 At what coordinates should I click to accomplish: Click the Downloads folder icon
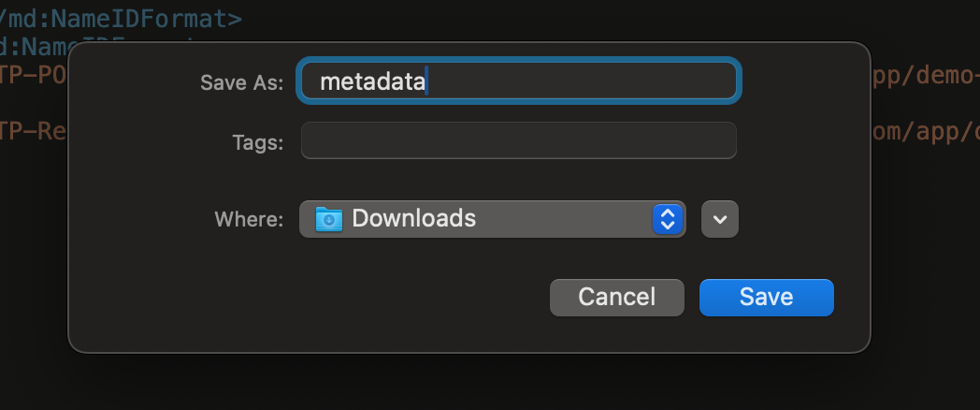329,219
